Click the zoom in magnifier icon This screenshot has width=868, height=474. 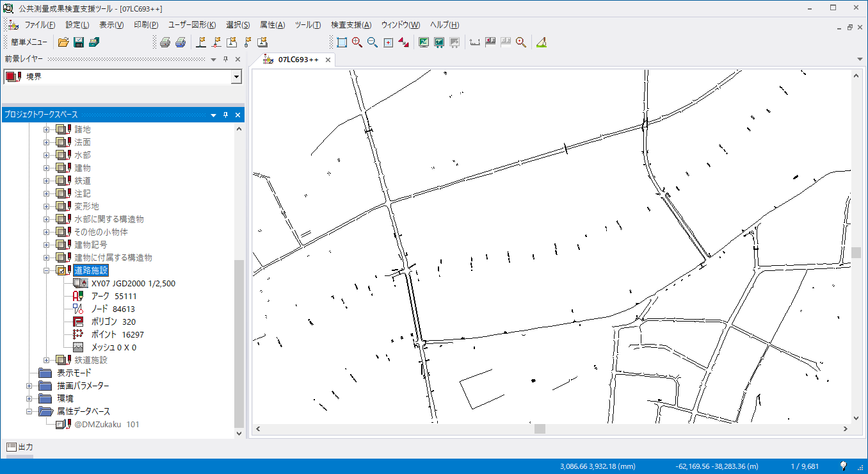click(x=357, y=42)
